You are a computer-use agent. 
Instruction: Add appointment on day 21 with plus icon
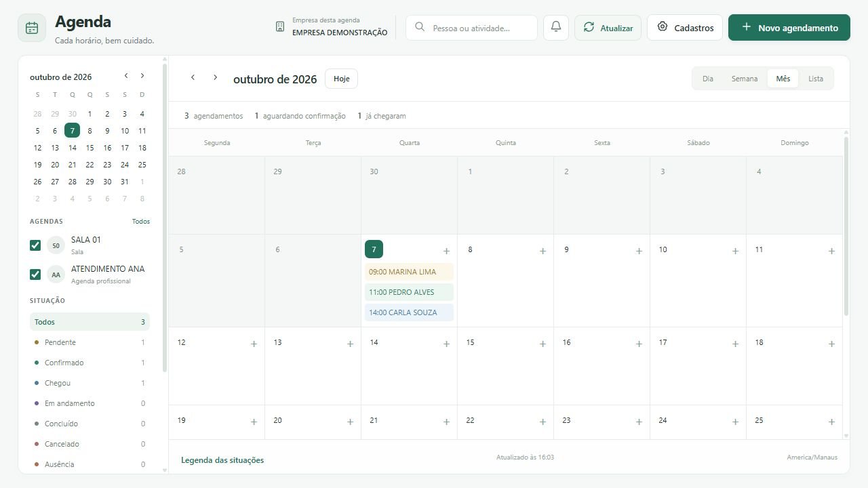(x=446, y=422)
